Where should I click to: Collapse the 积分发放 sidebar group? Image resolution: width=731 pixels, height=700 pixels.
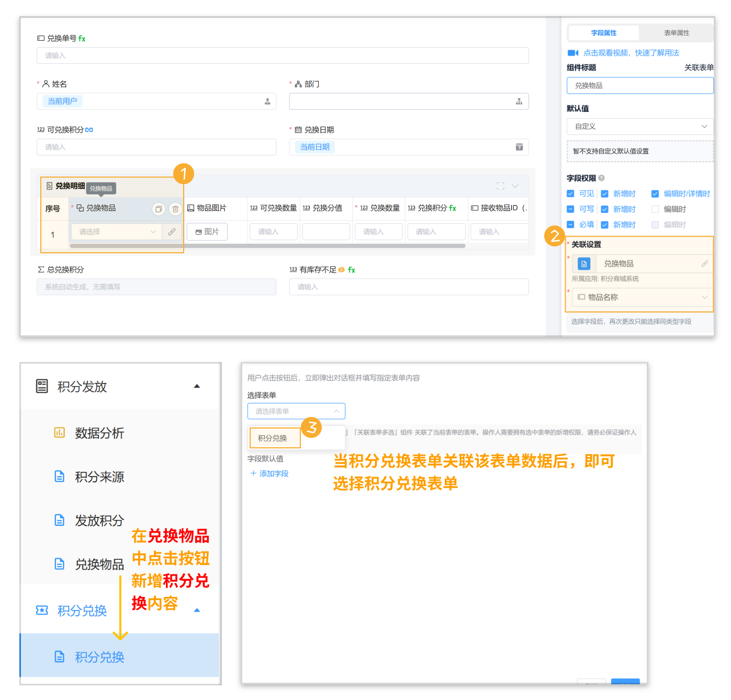pyautogui.click(x=197, y=386)
